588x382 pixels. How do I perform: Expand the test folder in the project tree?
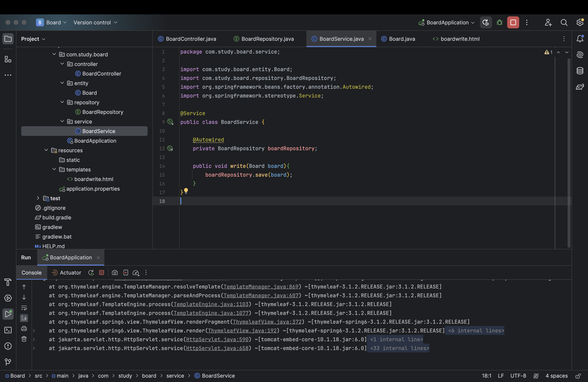[x=38, y=198]
